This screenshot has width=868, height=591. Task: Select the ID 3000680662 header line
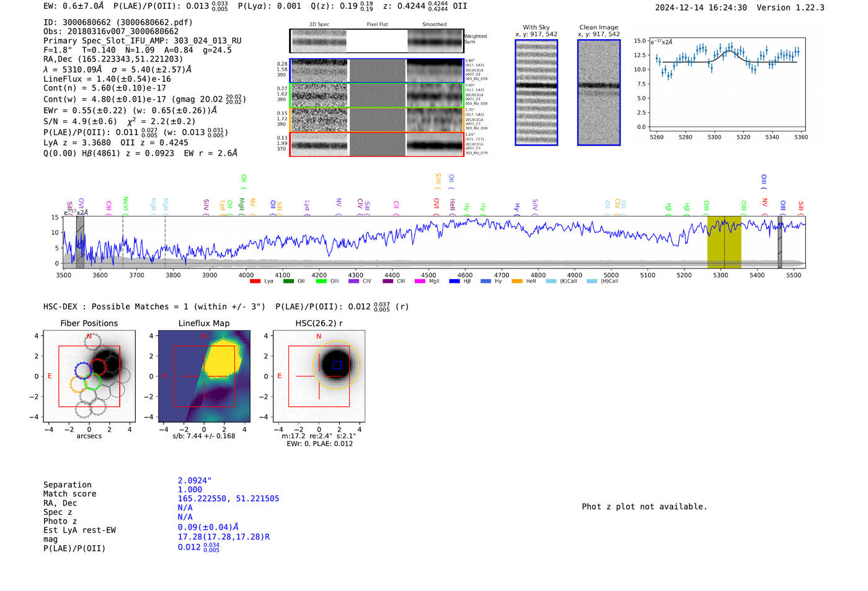coord(118,22)
